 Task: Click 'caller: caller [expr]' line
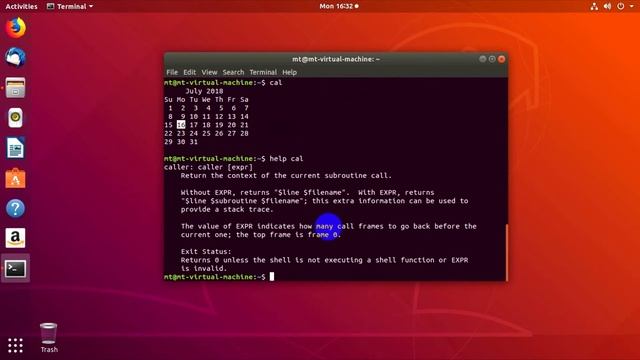[208, 167]
